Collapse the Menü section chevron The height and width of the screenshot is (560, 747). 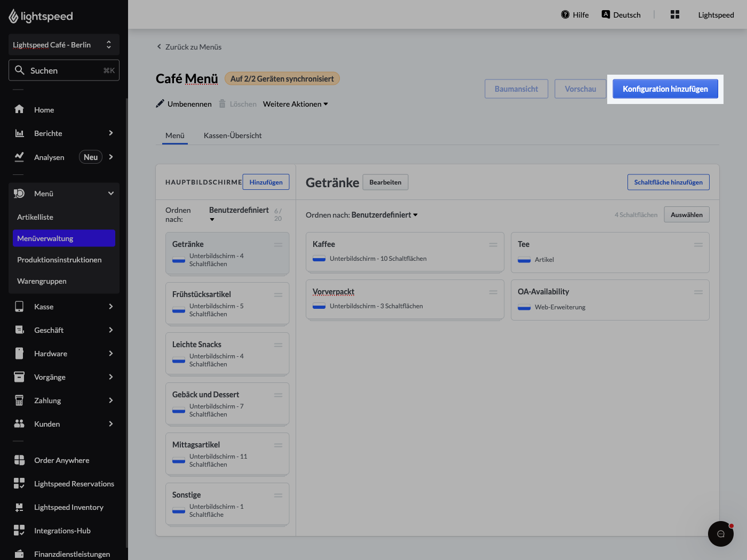[x=110, y=193]
